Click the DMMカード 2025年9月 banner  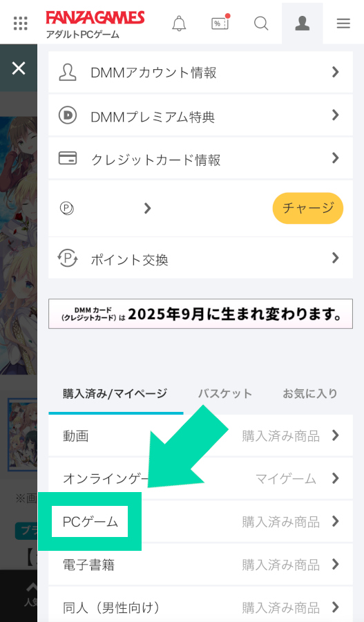pyautogui.click(x=200, y=314)
